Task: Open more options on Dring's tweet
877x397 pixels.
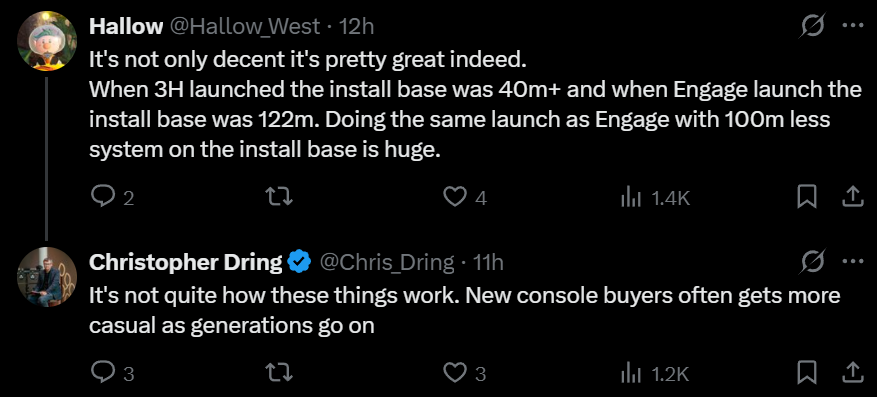Action: (853, 261)
